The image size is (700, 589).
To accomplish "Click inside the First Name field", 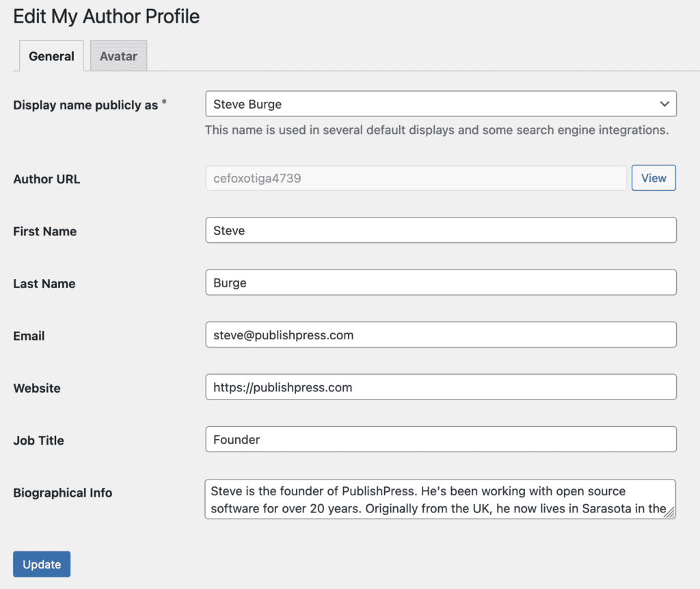I will pyautogui.click(x=440, y=230).
